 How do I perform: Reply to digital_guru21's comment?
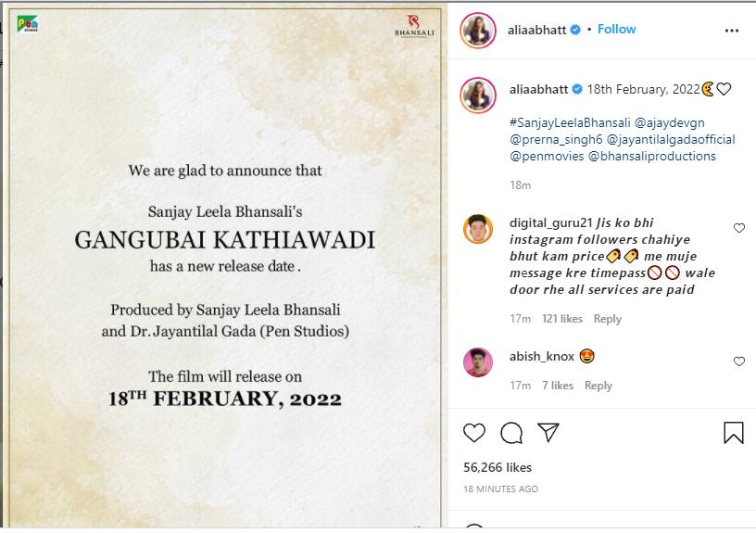point(607,319)
